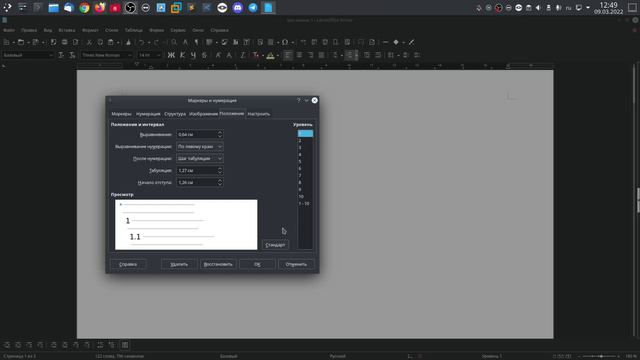Click the zoom slider in status bar
The height and width of the screenshot is (360, 640).
click(600, 356)
